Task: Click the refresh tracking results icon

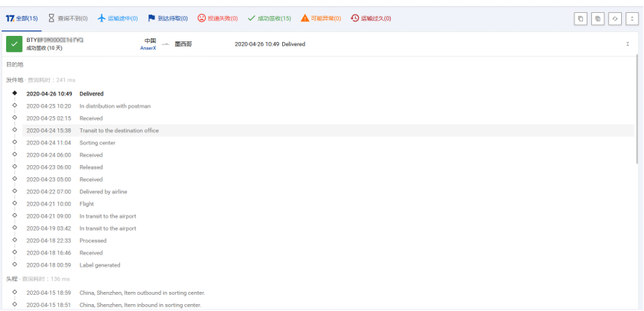Action: [x=615, y=18]
